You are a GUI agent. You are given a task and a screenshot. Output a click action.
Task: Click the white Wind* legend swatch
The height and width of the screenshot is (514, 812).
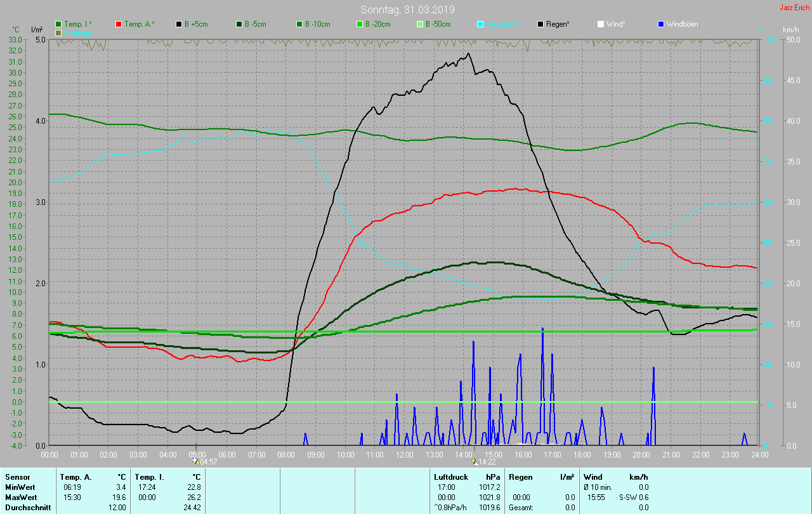tap(601, 24)
